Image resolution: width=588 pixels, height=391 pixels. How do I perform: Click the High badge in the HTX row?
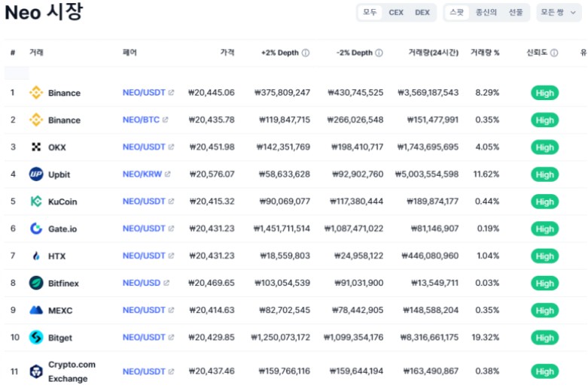coord(544,256)
